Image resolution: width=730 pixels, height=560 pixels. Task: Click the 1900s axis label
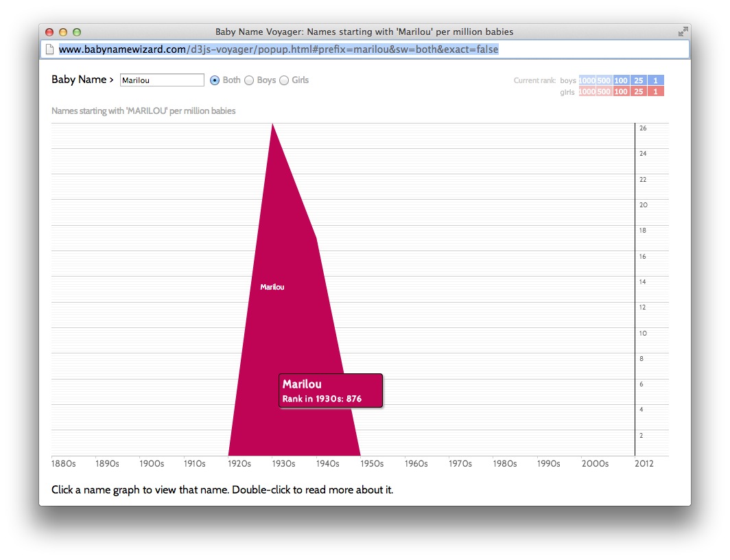152,464
